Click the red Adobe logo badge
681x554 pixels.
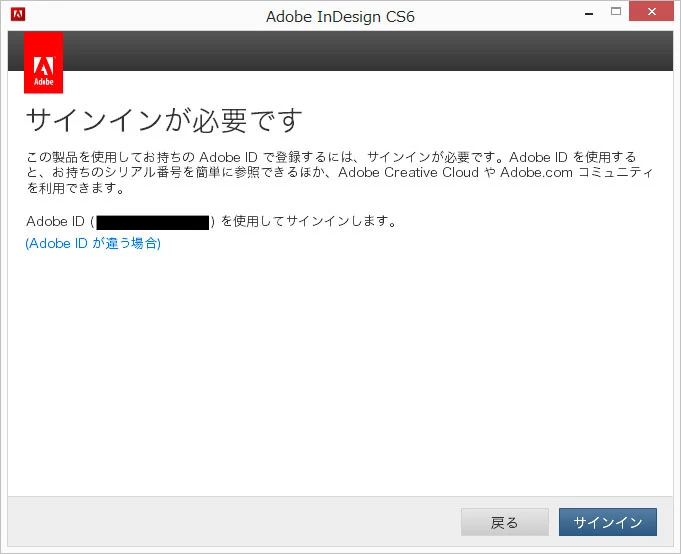(43, 63)
